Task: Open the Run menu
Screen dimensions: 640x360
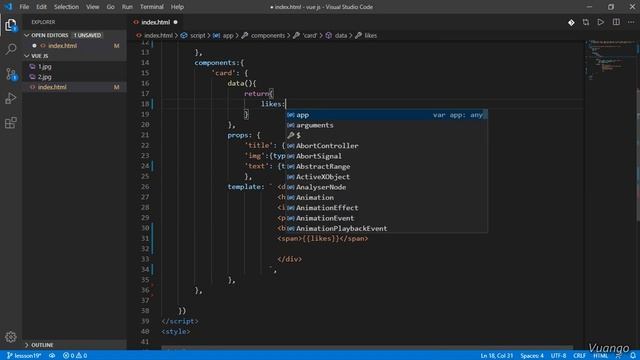Action: (127, 7)
